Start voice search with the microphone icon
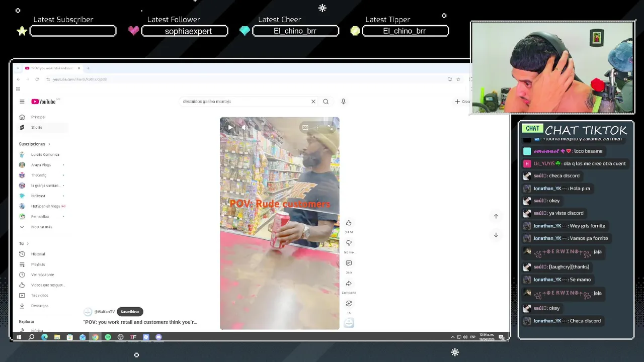Image resolution: width=644 pixels, height=362 pixels. pyautogui.click(x=343, y=102)
